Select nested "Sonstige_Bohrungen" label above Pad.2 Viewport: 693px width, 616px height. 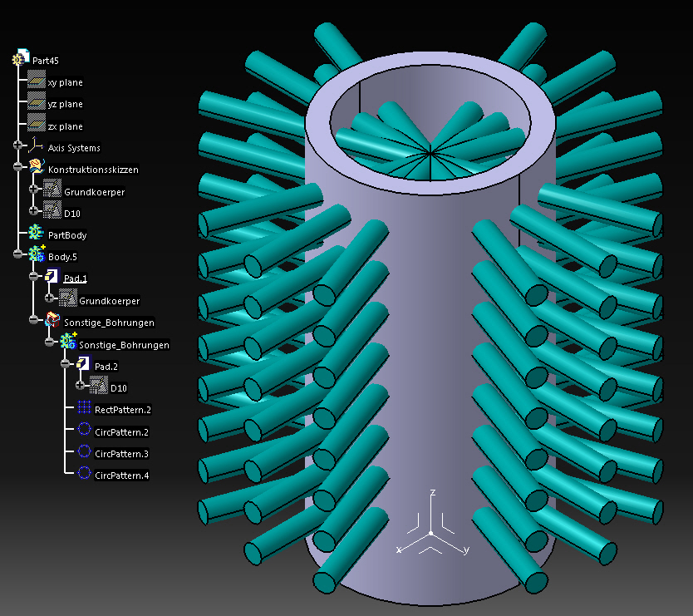(124, 345)
